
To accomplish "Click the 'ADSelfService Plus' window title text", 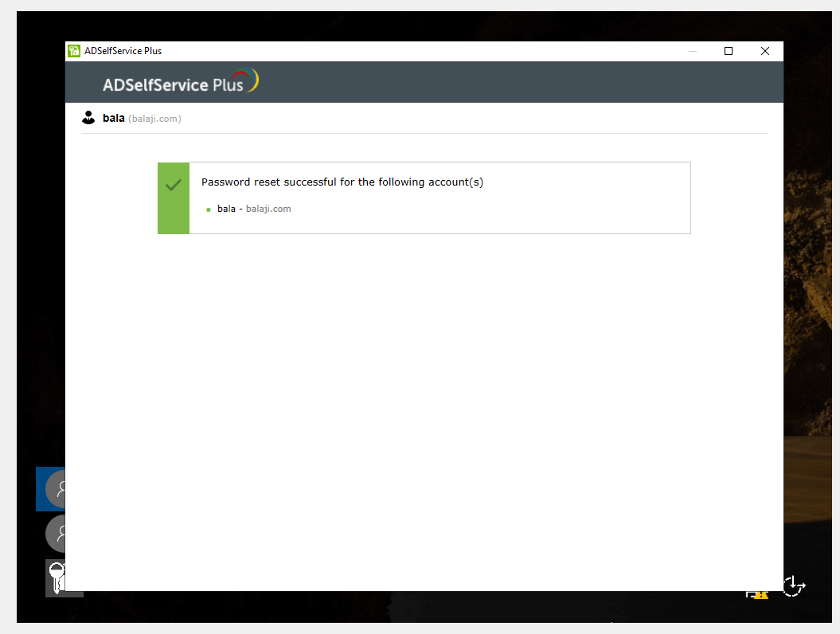I will click(x=123, y=51).
